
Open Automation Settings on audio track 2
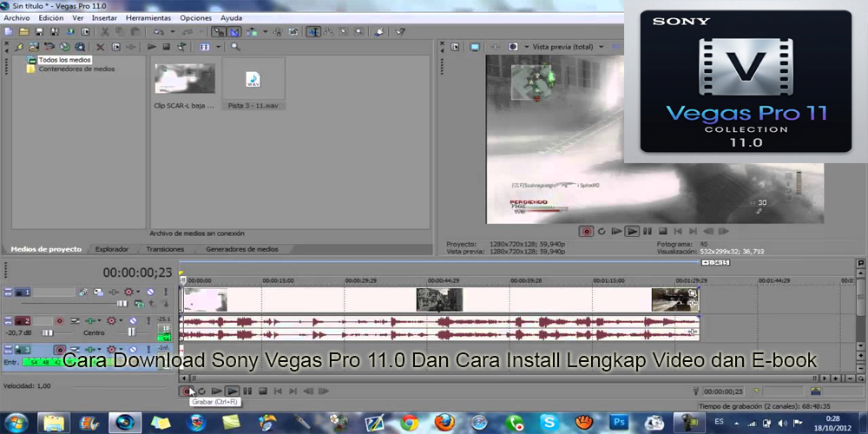(x=110, y=320)
